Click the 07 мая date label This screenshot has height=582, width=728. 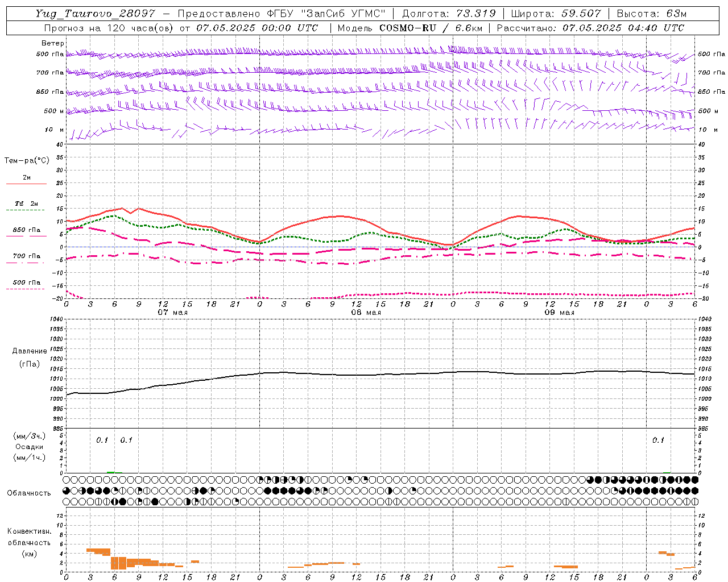173,313
